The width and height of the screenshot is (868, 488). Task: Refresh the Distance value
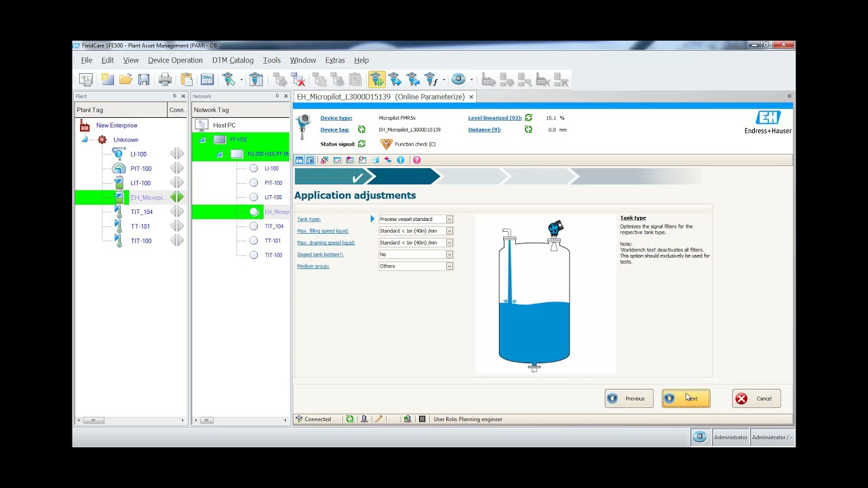[528, 129]
